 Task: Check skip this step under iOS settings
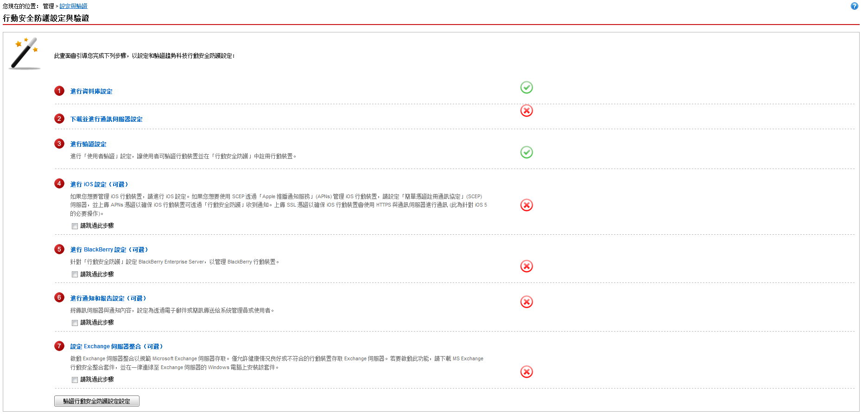(75, 226)
